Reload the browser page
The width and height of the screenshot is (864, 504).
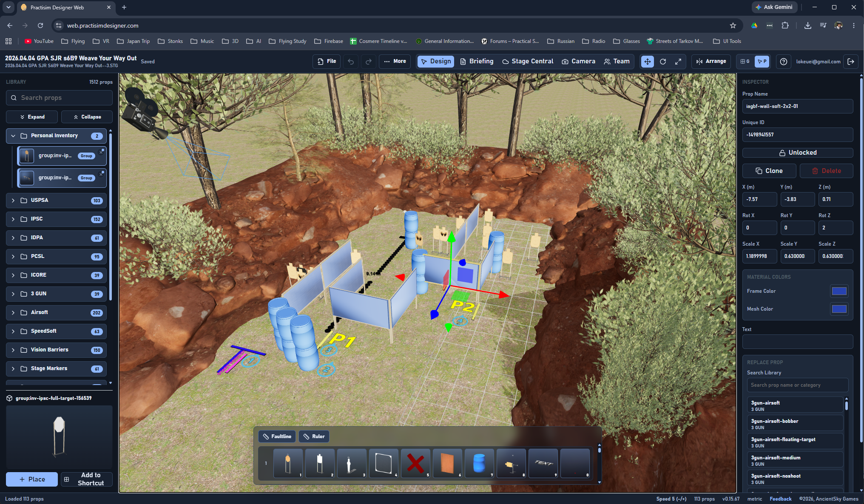(40, 25)
